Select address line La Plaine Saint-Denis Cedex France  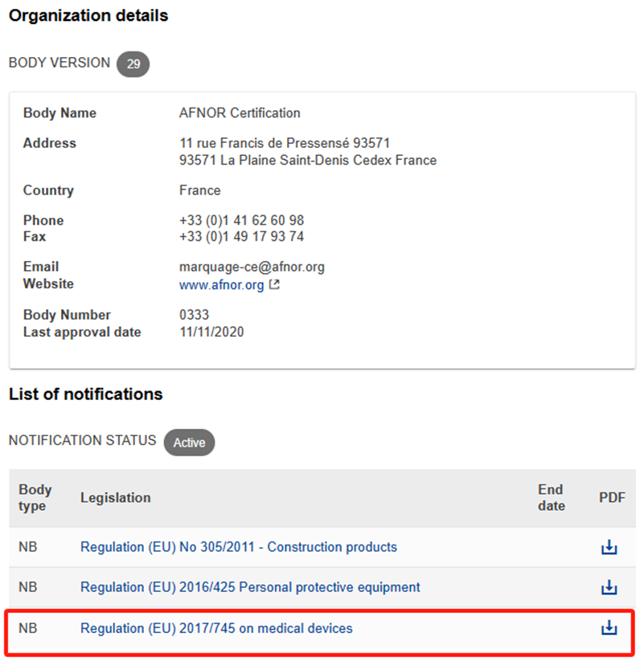tap(308, 161)
